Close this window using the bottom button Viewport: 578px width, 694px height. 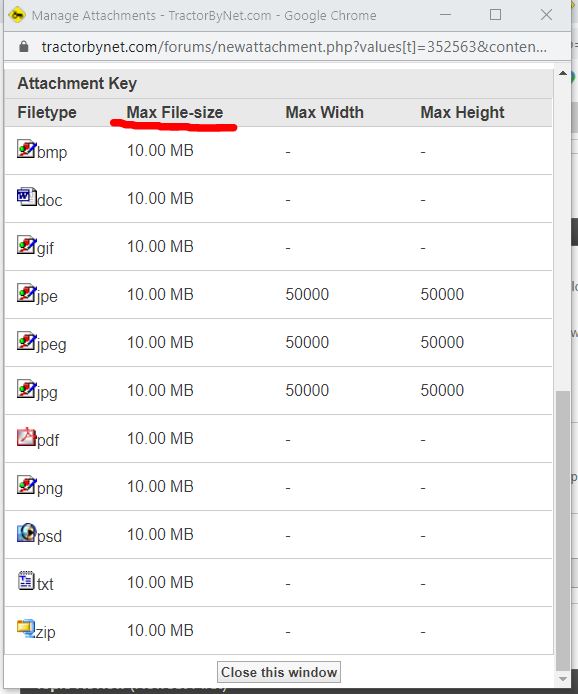279,672
